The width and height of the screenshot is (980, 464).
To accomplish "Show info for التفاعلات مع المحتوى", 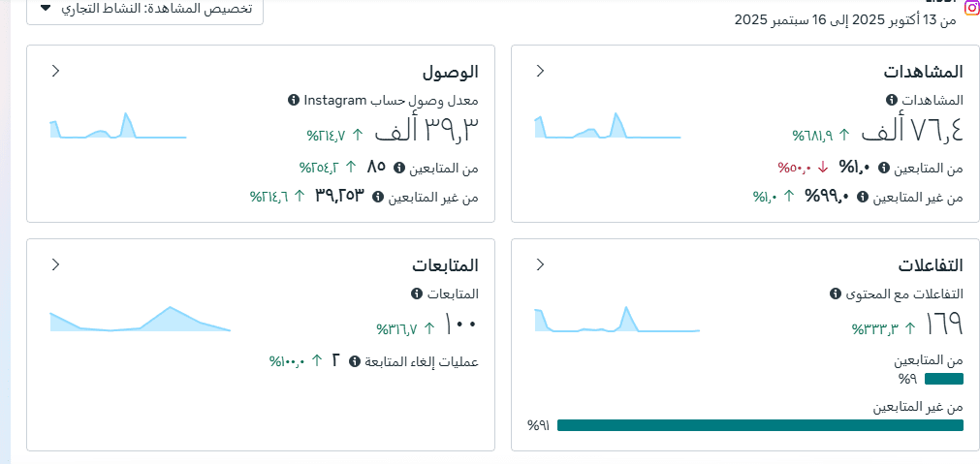I will 835,294.
